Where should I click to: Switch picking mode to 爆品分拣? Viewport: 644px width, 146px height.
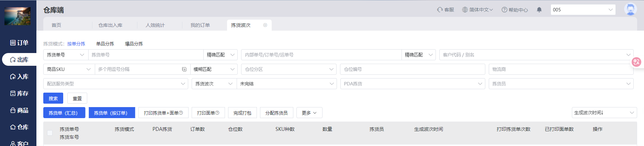tap(134, 44)
